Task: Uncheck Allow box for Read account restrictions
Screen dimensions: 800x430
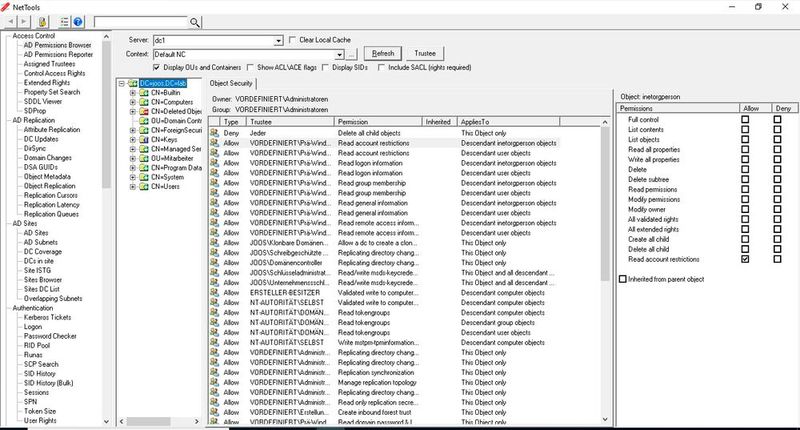Action: click(745, 259)
